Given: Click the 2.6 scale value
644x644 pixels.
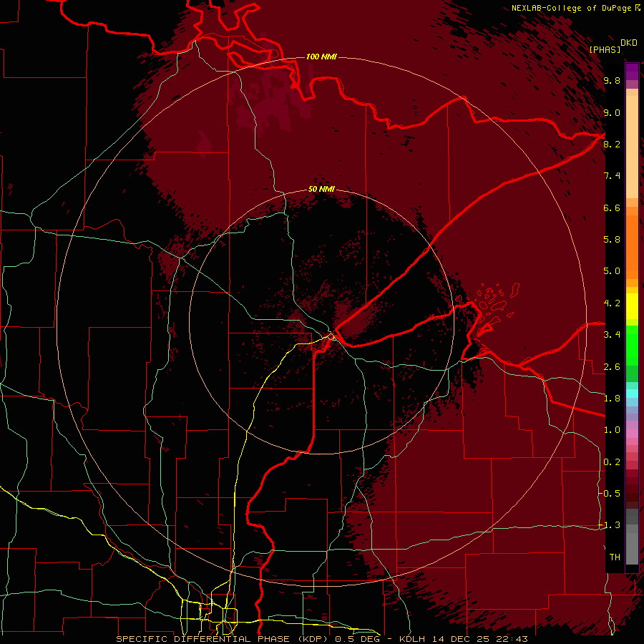Looking at the screenshot, I should [x=612, y=367].
